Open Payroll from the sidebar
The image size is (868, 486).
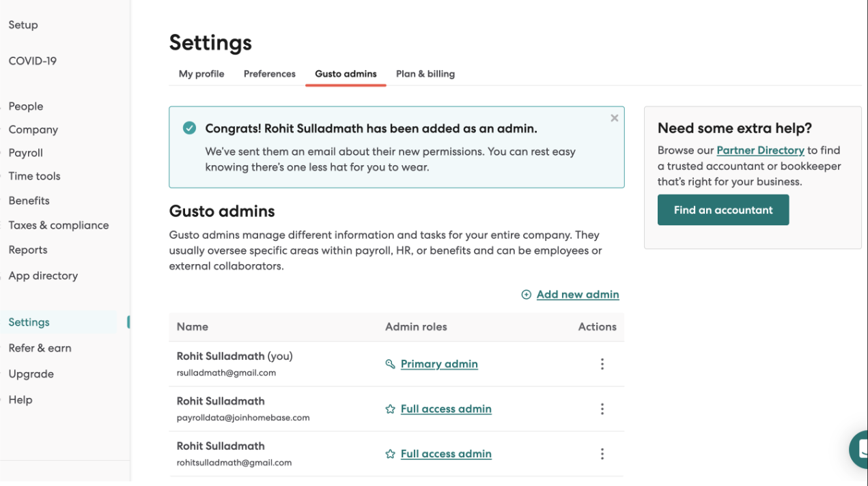click(x=25, y=152)
